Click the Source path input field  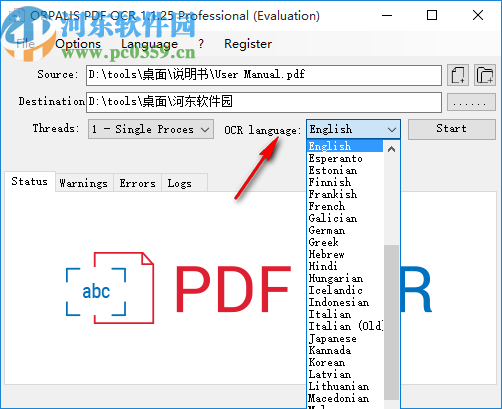coord(264,75)
